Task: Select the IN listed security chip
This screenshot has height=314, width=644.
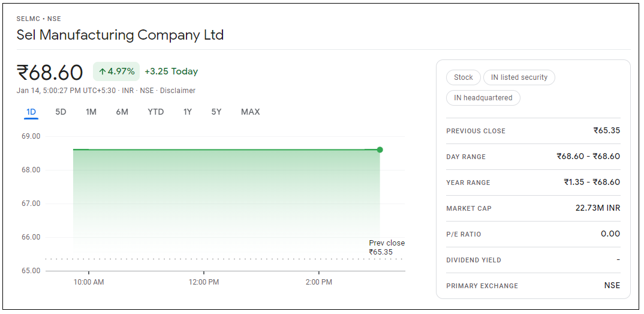Action: click(519, 77)
